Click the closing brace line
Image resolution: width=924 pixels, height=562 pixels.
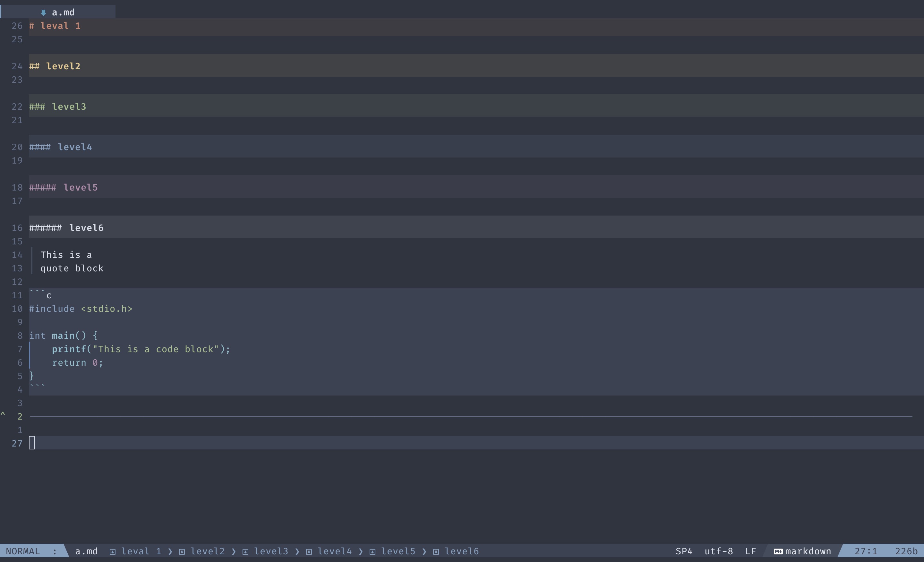coord(32,376)
